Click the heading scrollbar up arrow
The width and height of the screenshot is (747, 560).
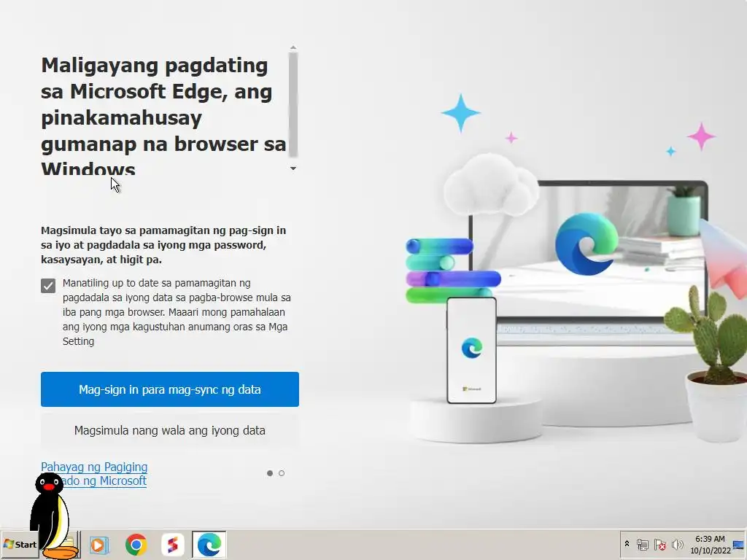click(x=293, y=47)
